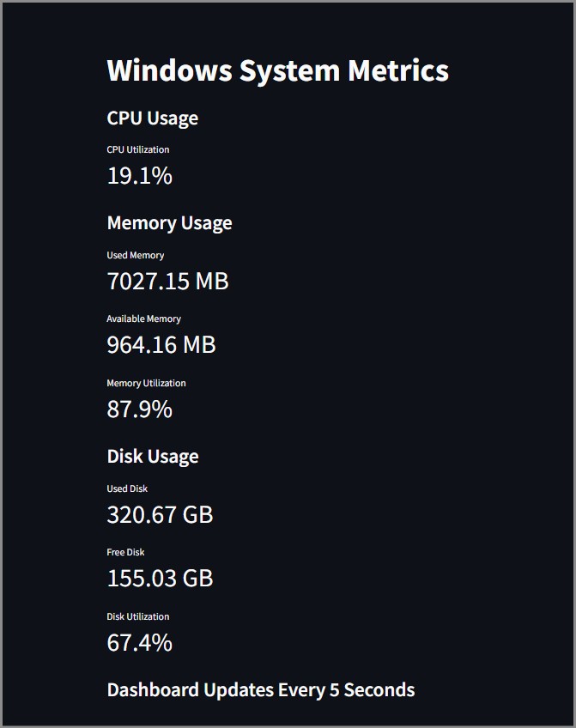Viewport: 576px width, 728px height.
Task: Click the Used Memory metric label
Action: (135, 255)
